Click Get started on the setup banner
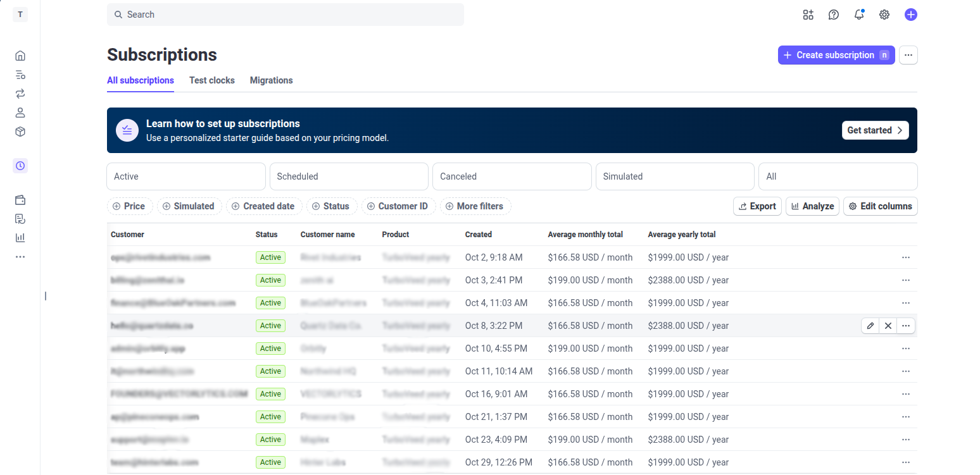 point(875,130)
